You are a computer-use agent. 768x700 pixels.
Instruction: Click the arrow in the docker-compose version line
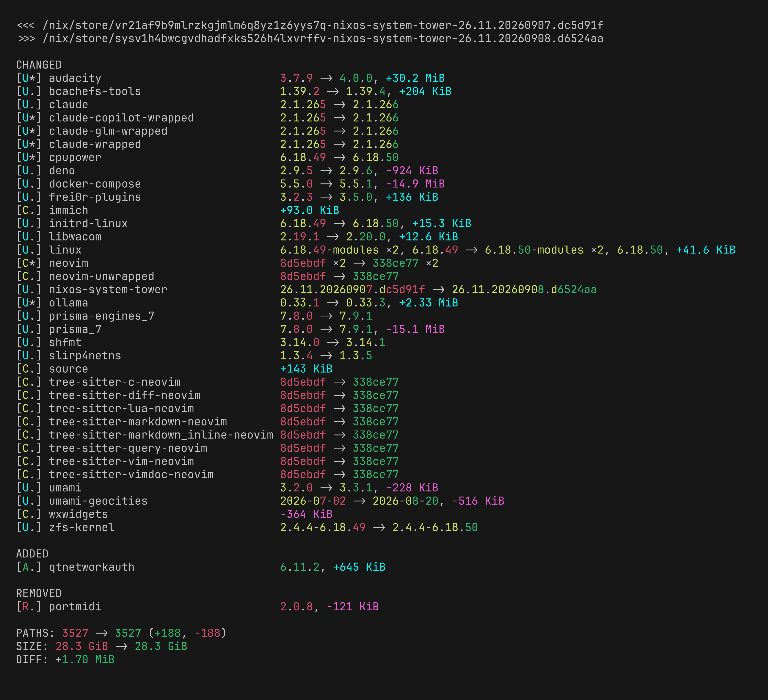[x=326, y=184]
